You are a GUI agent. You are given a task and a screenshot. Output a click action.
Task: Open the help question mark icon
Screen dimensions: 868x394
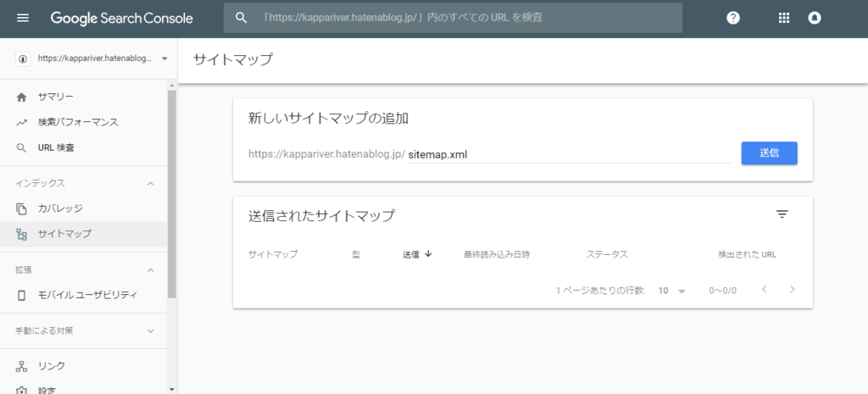point(733,18)
